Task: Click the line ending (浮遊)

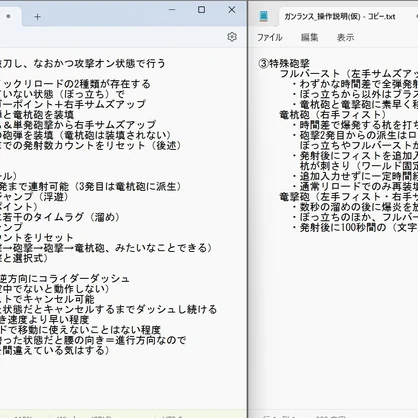Action: (x=34, y=197)
